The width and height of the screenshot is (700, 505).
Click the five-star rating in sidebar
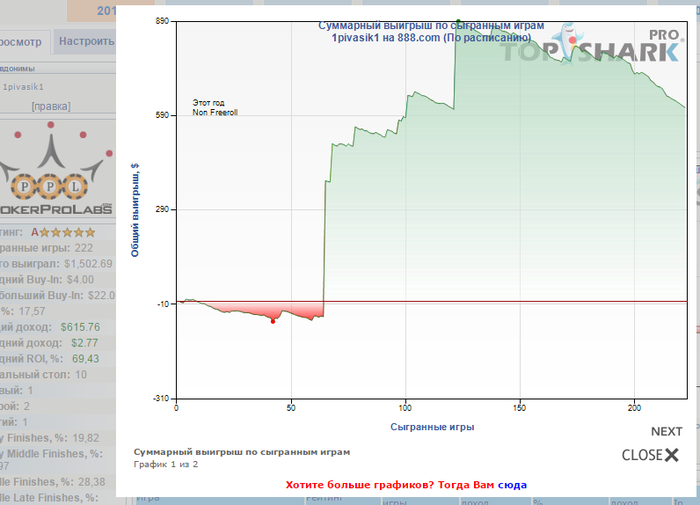coord(67,232)
